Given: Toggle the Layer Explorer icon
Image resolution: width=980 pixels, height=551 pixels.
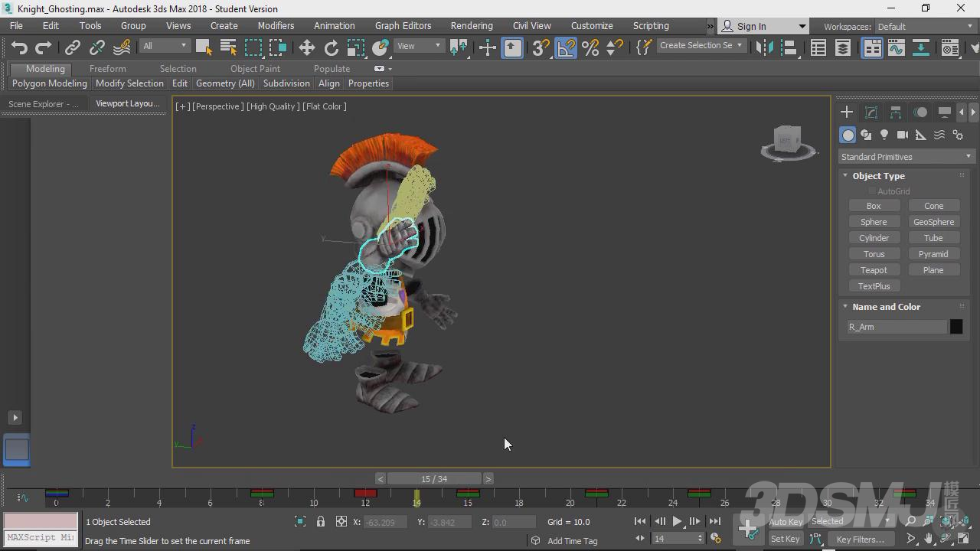Looking at the screenshot, I should tap(842, 47).
